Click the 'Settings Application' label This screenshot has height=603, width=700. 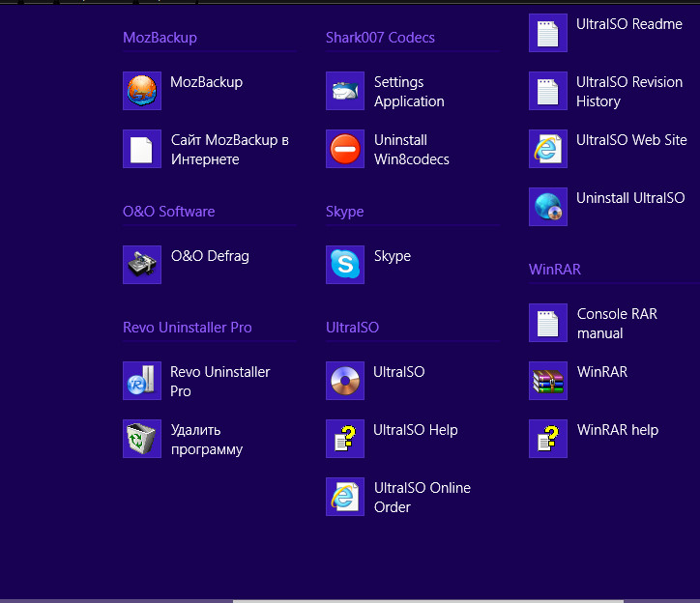(x=409, y=92)
